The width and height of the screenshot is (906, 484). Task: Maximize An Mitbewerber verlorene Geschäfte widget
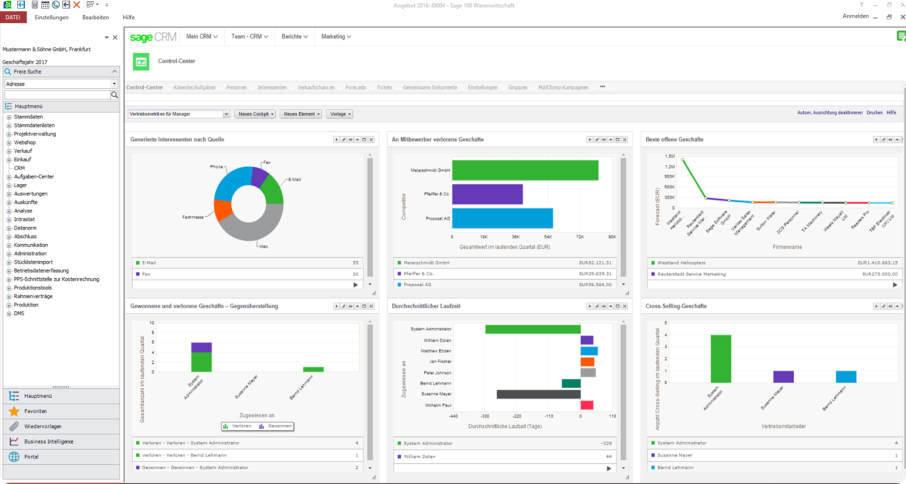coord(618,140)
